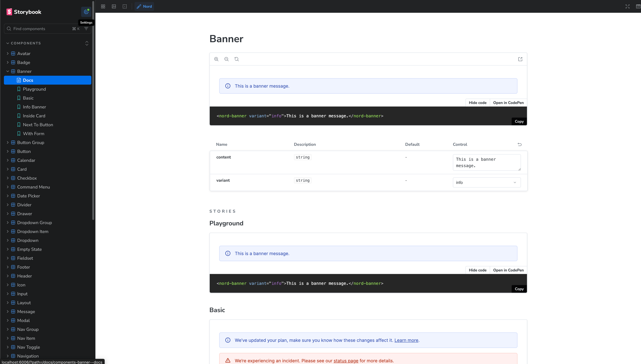Open canvas in new tab icon
The width and height of the screenshot is (641, 364).
coord(520,59)
